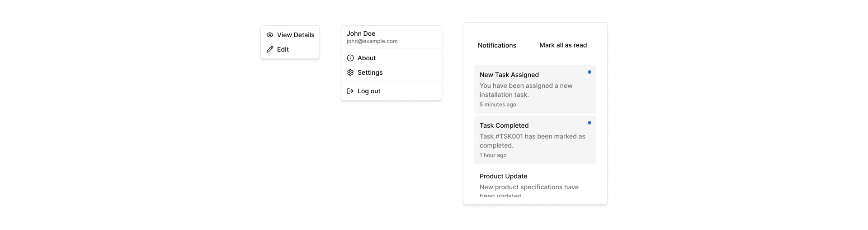Open the About label in the user menu
The image size is (868, 230).
tap(367, 58)
